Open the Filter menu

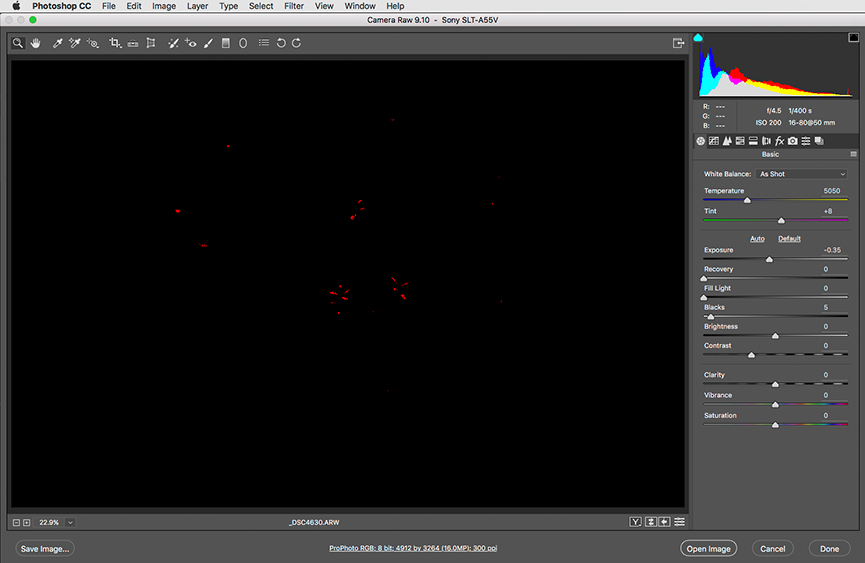point(293,6)
